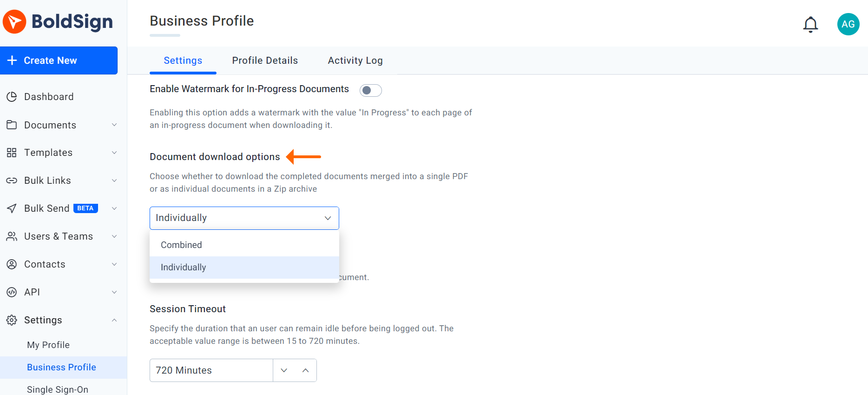
Task: Expand the Users & Teams section
Action: (114, 236)
